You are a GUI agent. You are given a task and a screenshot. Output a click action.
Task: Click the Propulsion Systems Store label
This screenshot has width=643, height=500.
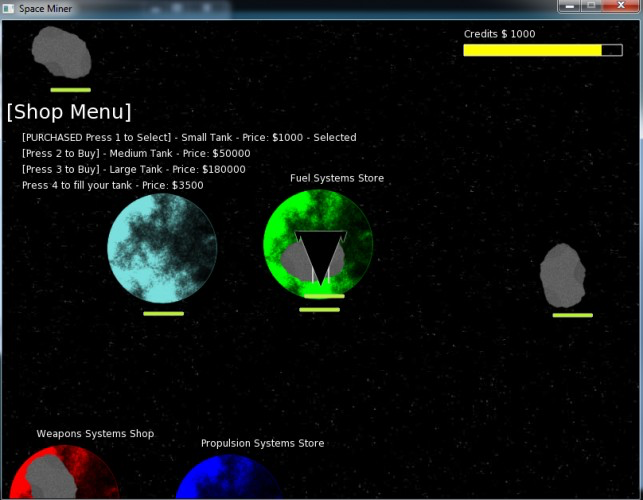click(x=262, y=443)
